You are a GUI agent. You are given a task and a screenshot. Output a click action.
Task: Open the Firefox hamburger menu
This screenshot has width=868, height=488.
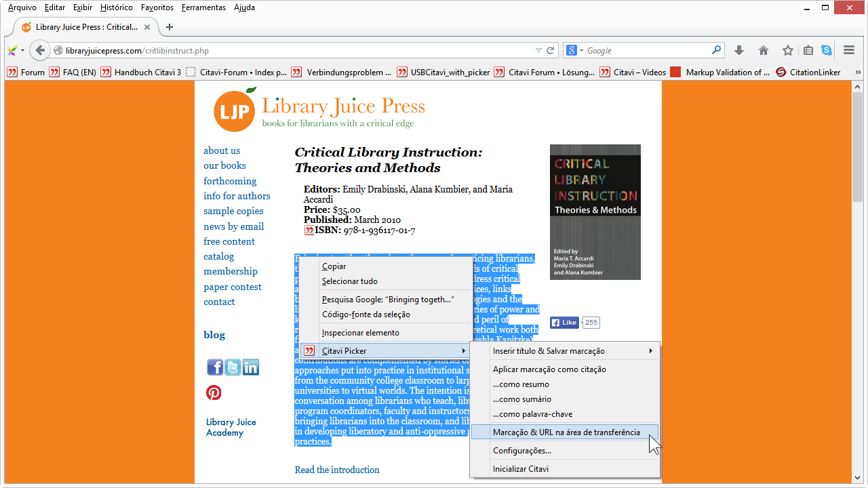coord(849,50)
